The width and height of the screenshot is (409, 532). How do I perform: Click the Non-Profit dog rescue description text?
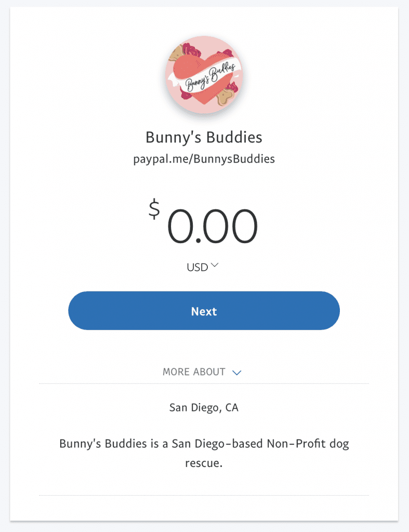204,453
